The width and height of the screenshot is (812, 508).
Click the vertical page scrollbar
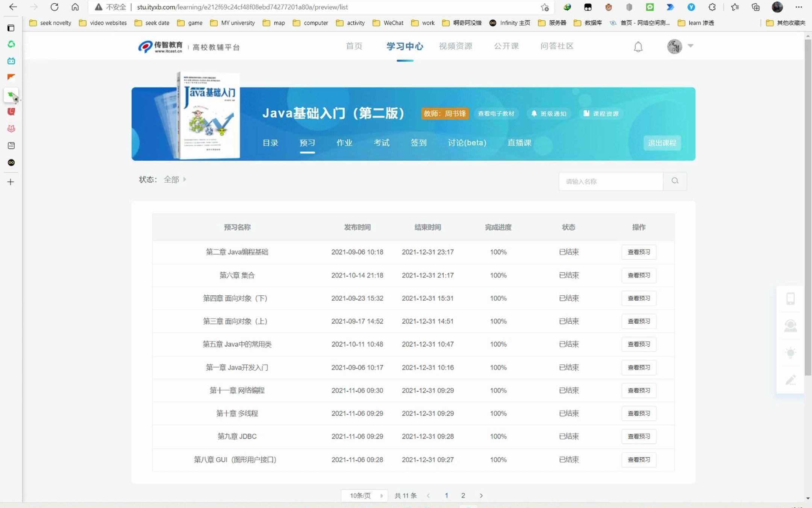[x=808, y=207]
